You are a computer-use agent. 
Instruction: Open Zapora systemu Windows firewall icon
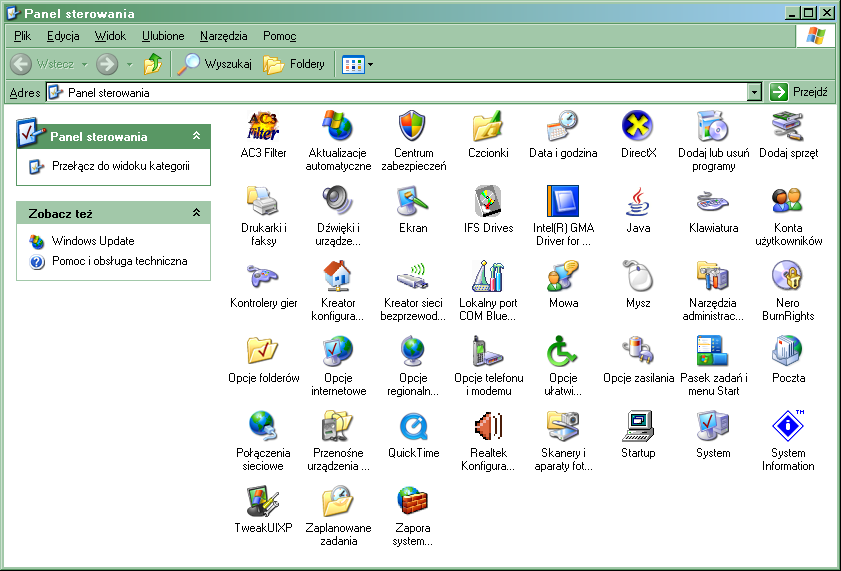click(x=413, y=503)
